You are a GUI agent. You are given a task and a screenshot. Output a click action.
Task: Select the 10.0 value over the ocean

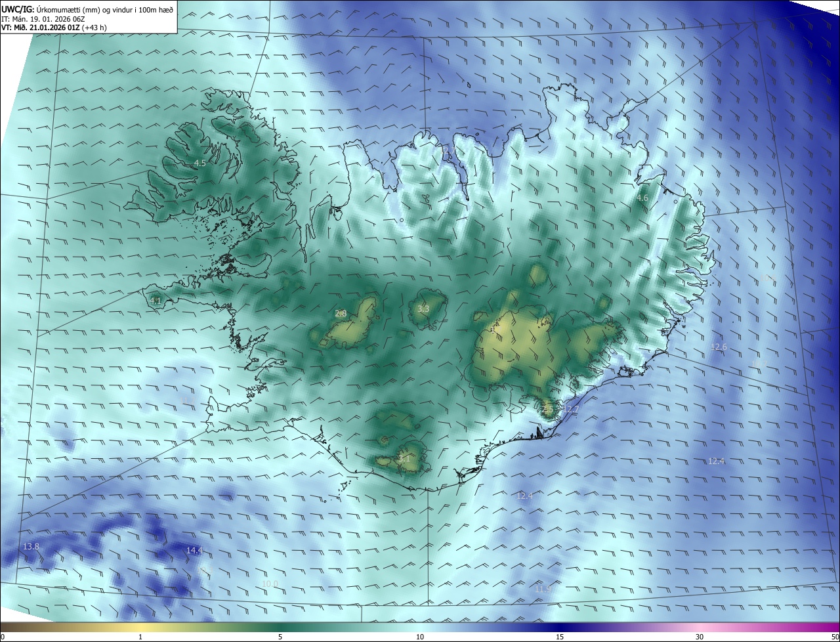click(x=270, y=584)
